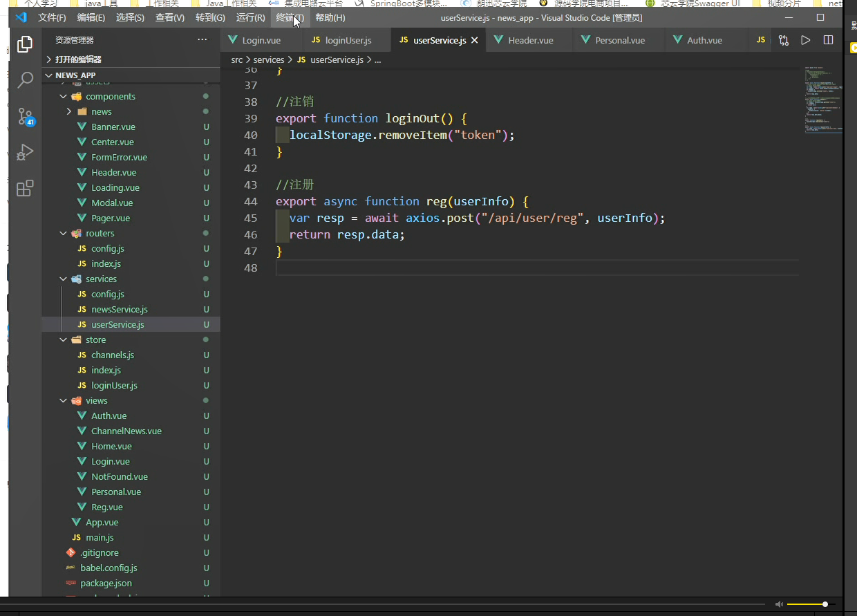Viewport: 857px width, 616px height.
Task: Switch to the Login.vue tab
Action: point(261,40)
